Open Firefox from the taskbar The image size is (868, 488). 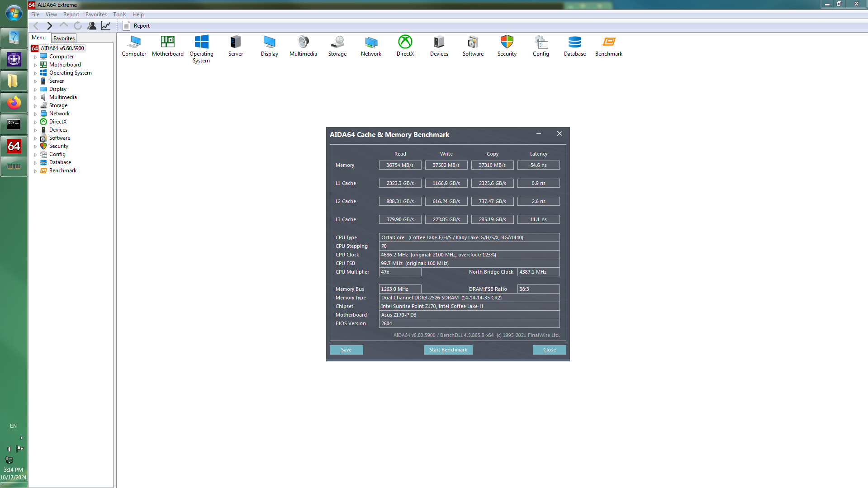(x=14, y=103)
